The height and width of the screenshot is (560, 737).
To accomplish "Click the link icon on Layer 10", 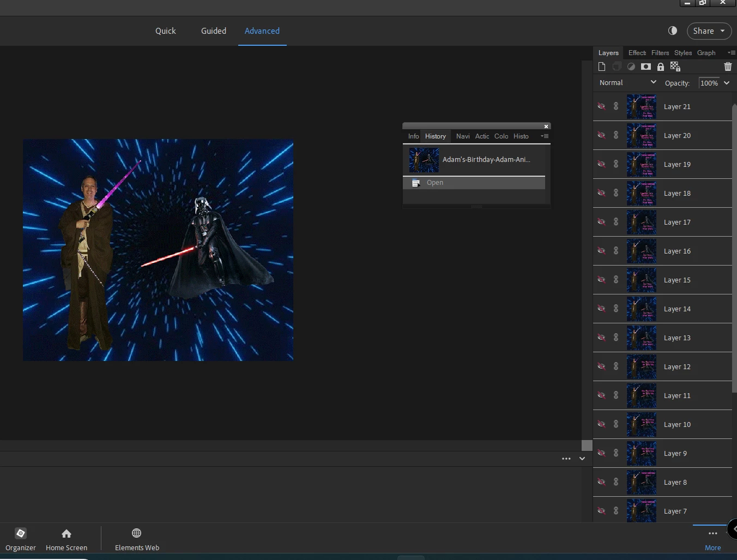I will click(x=616, y=424).
